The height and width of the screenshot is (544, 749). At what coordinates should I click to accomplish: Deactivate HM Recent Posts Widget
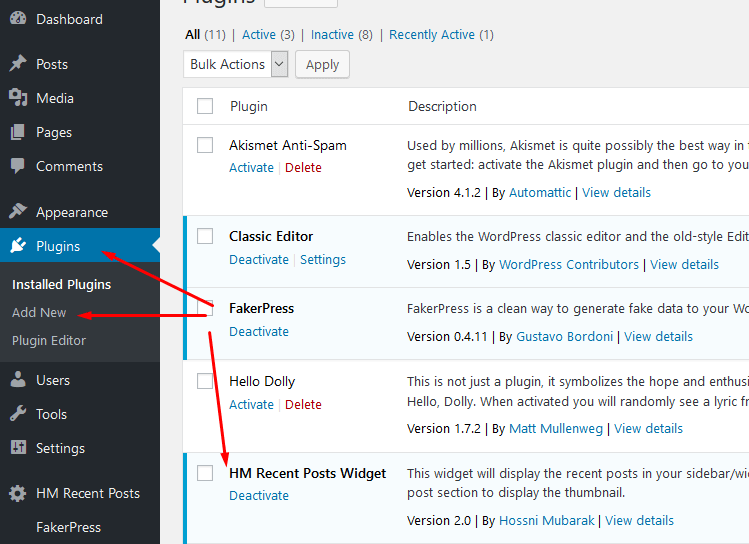[259, 496]
